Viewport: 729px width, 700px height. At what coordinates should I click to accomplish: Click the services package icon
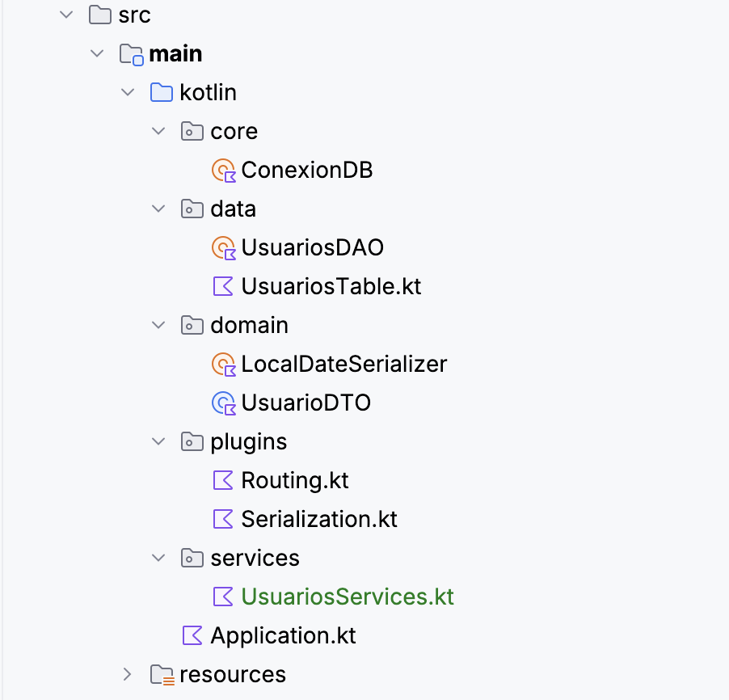click(x=192, y=558)
